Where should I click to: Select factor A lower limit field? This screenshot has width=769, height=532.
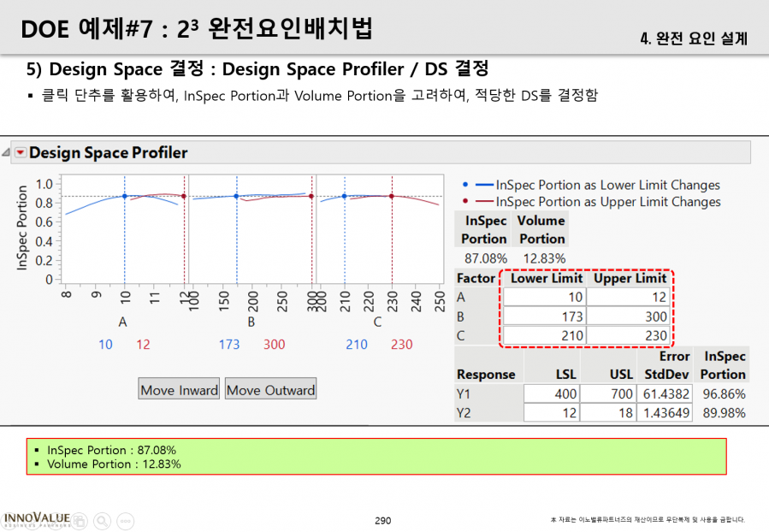pyautogui.click(x=544, y=297)
